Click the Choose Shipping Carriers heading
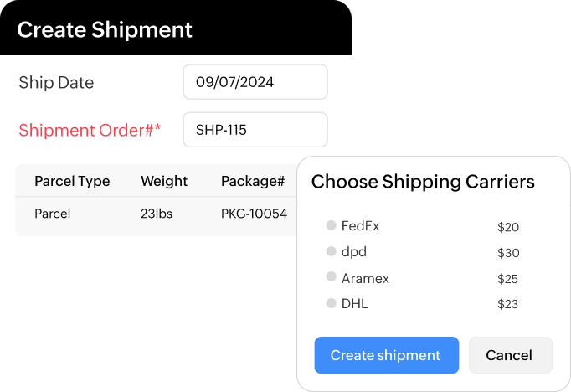571x392 pixels. click(423, 182)
